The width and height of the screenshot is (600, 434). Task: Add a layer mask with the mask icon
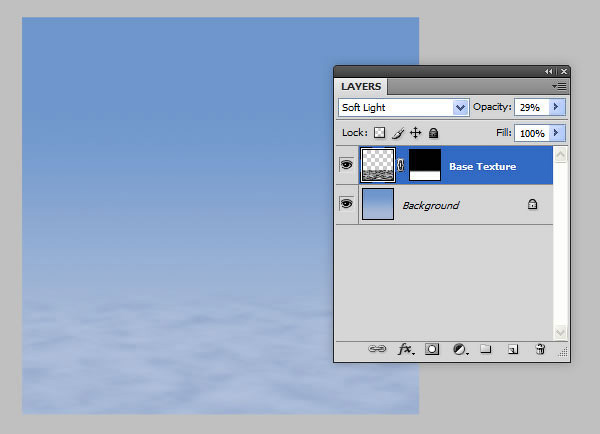[432, 349]
